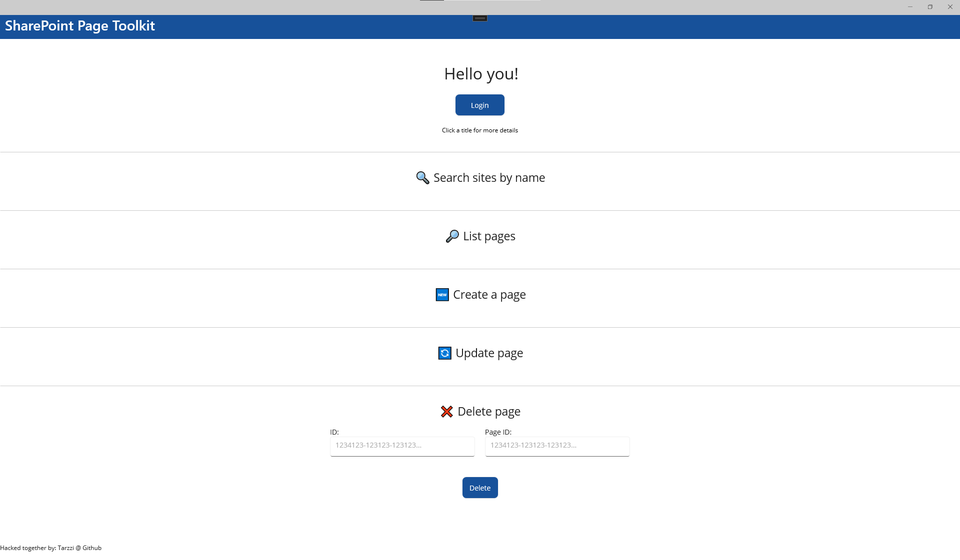Image resolution: width=960 pixels, height=560 pixels.
Task: Expand the List pages section title
Action: pos(489,236)
